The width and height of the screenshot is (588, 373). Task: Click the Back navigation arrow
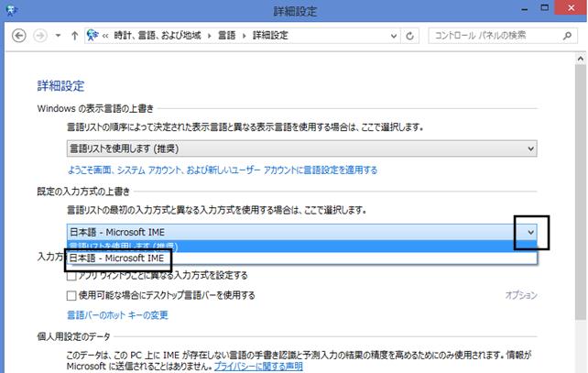coord(18,36)
